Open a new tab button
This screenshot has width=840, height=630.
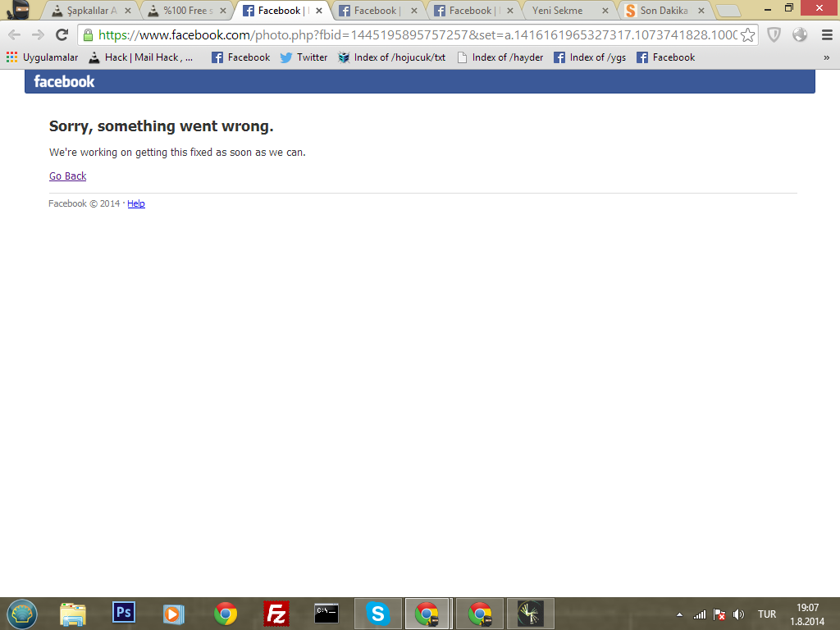[x=728, y=11]
